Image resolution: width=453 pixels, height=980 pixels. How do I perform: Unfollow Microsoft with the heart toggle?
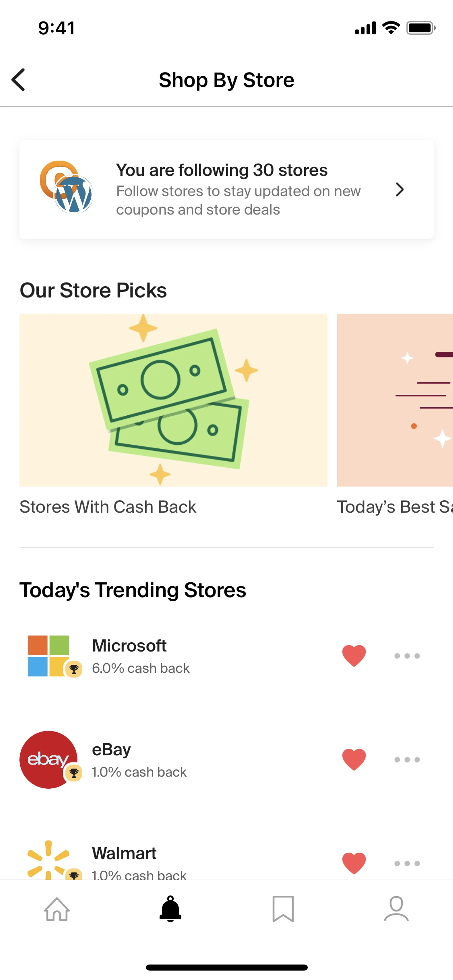354,655
